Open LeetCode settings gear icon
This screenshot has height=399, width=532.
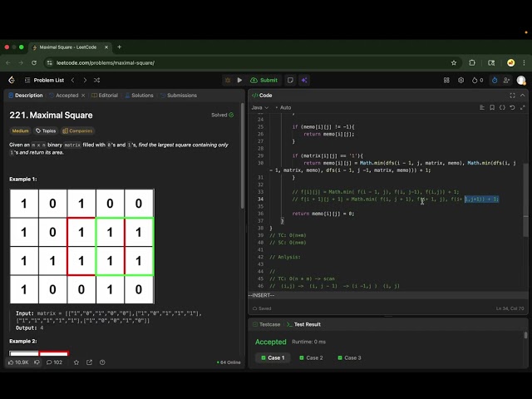point(461,80)
